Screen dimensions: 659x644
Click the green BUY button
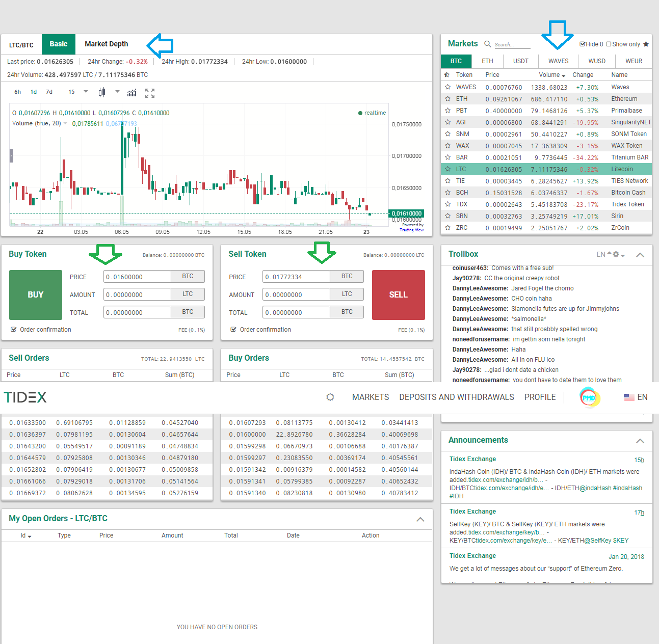[x=36, y=295]
